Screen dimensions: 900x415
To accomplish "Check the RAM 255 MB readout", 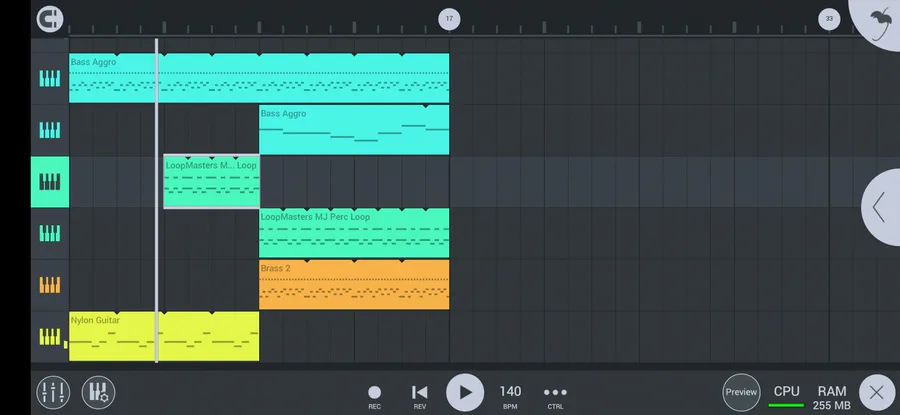I will (x=832, y=398).
